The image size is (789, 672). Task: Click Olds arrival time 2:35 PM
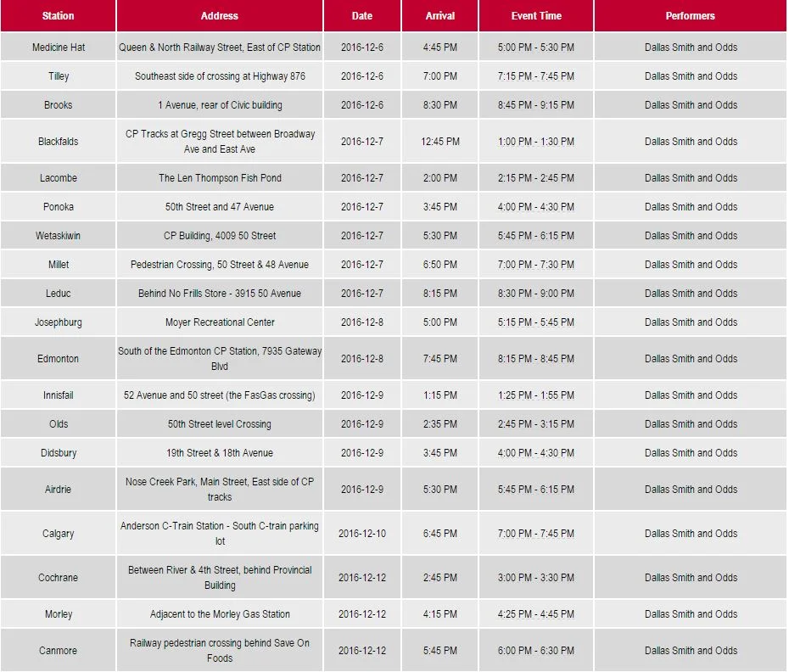[440, 424]
